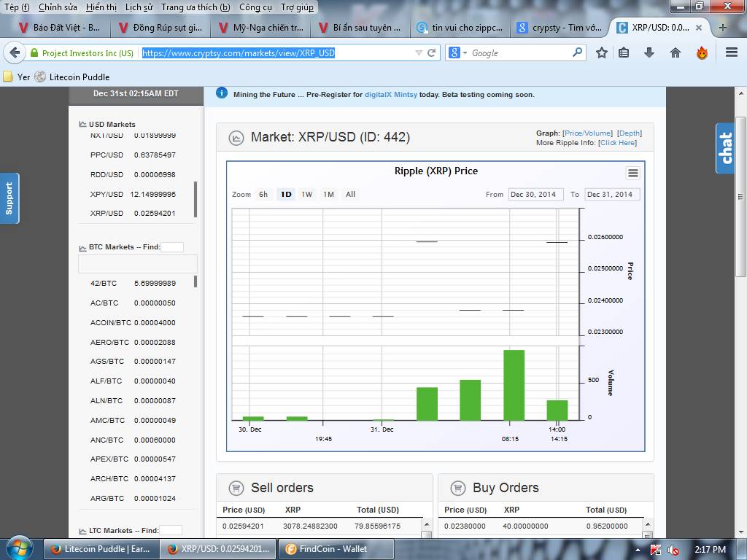747x560 pixels.
Task: Go to Firefox home page icon
Action: pyautogui.click(x=676, y=52)
